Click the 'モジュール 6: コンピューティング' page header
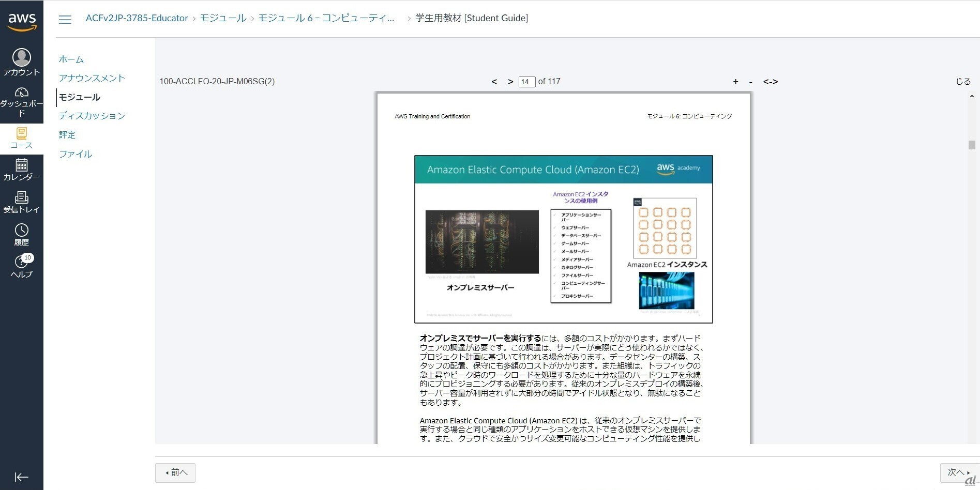980x490 pixels. (689, 116)
